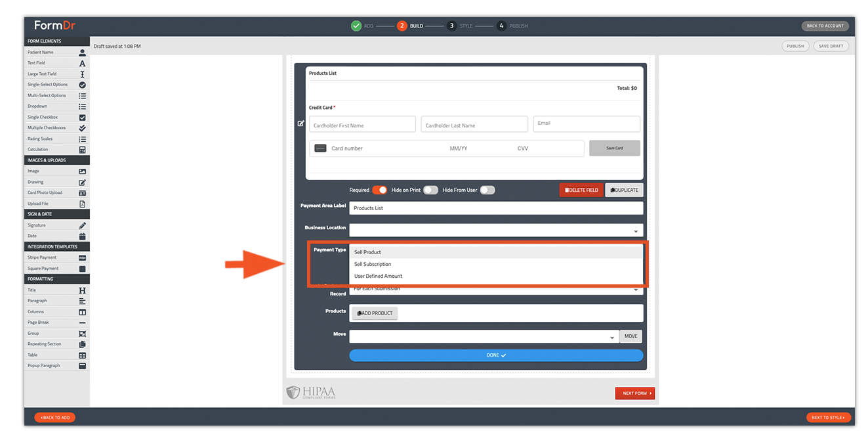Insert a Table element
Image resolution: width=868 pixels, height=444 pixels.
pos(56,355)
